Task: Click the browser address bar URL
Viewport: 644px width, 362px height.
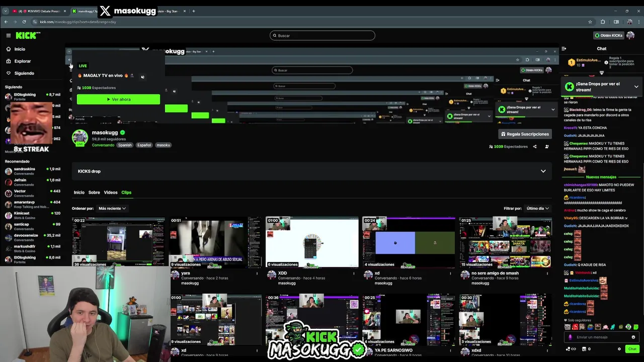Action: (x=78, y=22)
